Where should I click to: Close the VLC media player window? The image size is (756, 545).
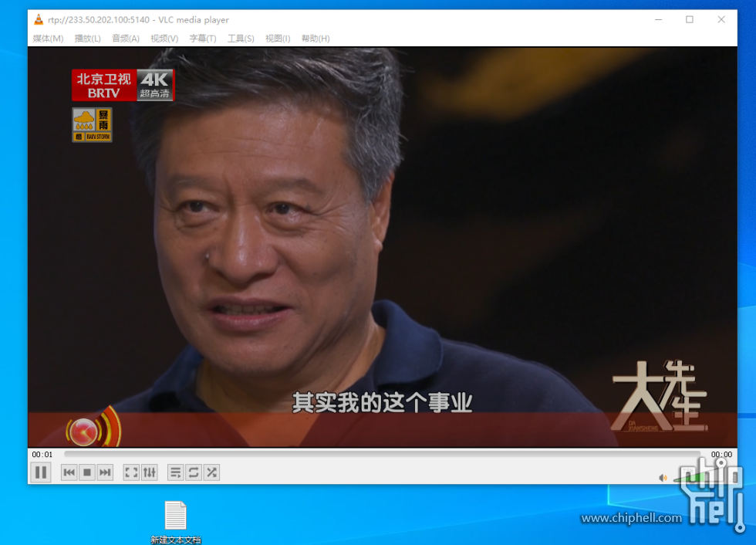721,20
